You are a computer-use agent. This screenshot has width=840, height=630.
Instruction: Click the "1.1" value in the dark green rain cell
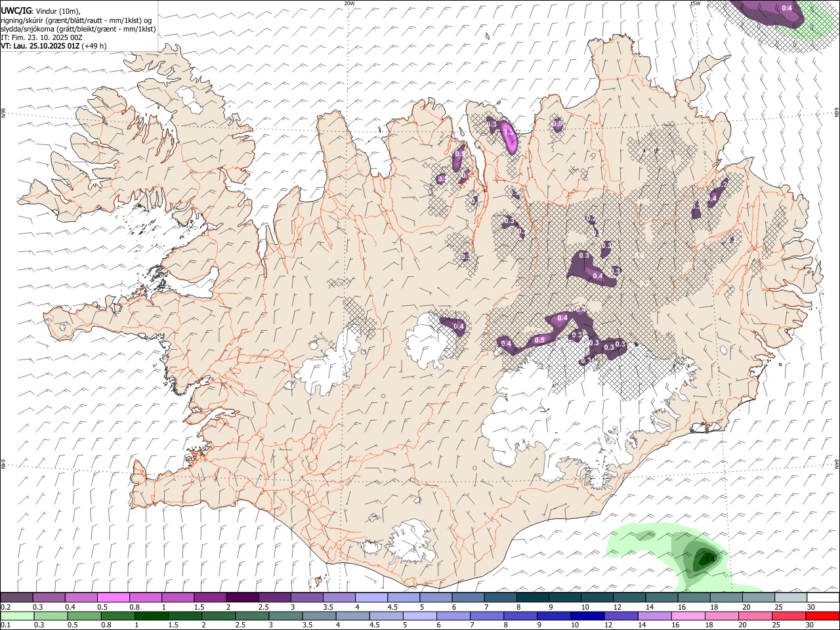(709, 559)
